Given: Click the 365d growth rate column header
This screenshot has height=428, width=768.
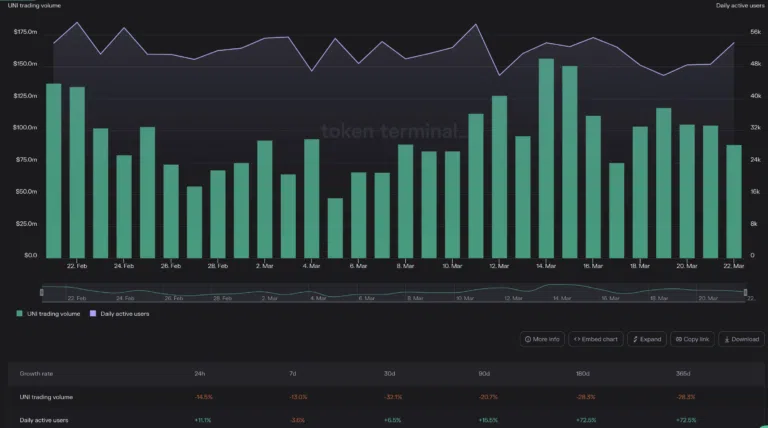Looking at the screenshot, I should pyautogui.click(x=683, y=374).
